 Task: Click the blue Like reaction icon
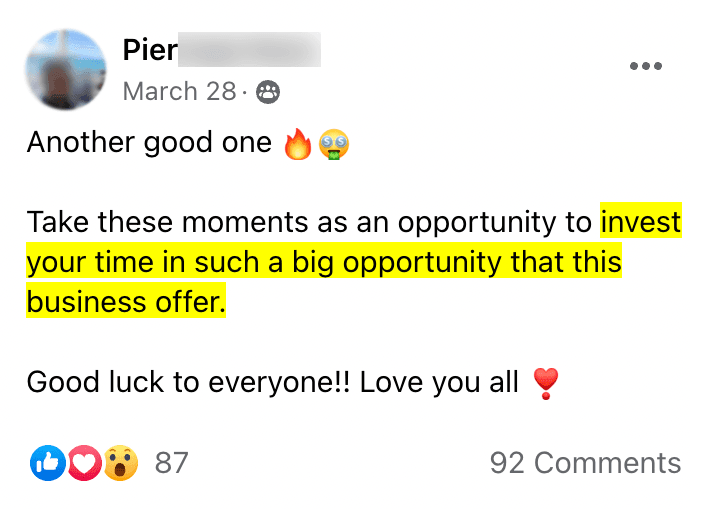(48, 462)
